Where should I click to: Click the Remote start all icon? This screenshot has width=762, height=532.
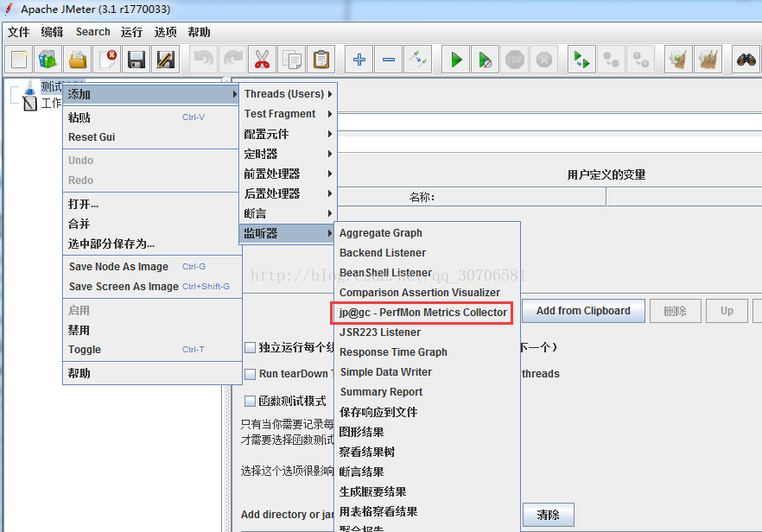coord(581,60)
